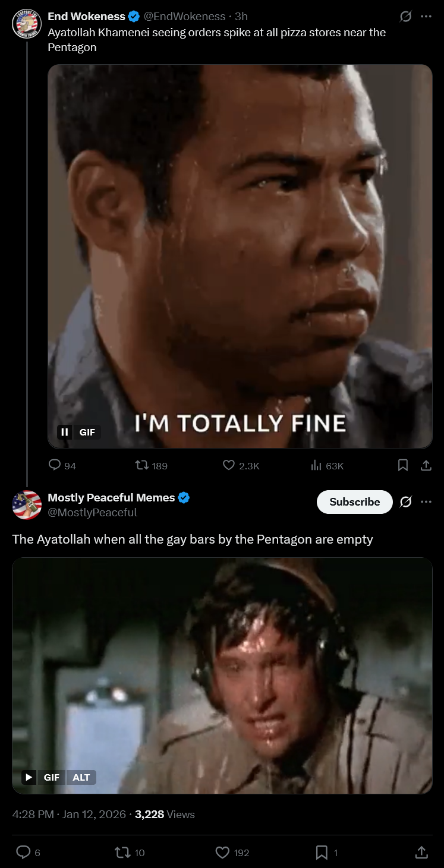Open more options on Mostly Peaceful post

coord(426,502)
